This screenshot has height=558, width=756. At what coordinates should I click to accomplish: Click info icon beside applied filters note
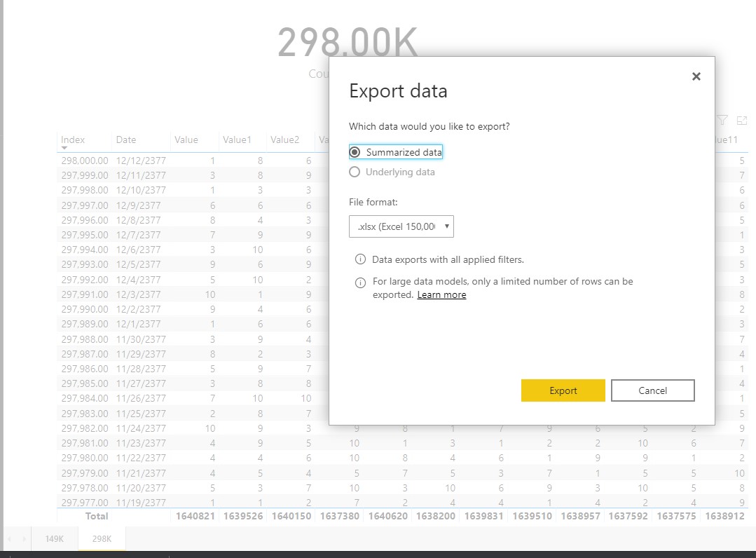coord(360,259)
